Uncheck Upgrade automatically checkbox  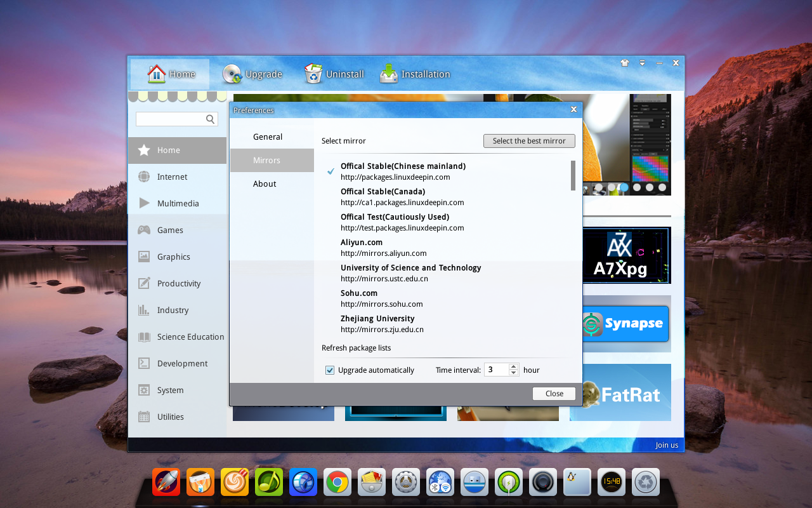coord(330,370)
